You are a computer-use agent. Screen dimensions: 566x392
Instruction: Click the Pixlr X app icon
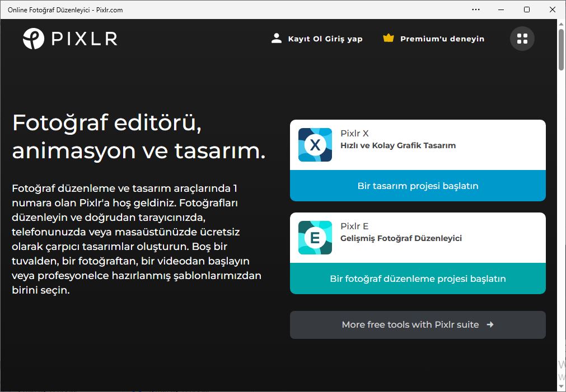pos(315,145)
